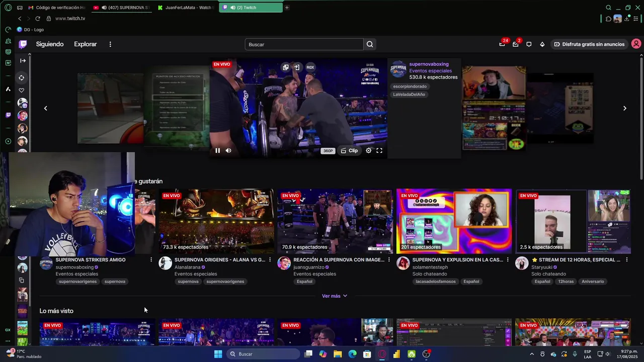This screenshot has height=362, width=644.
Task: Open the DG - Logo bookmark
Action: click(x=30, y=30)
